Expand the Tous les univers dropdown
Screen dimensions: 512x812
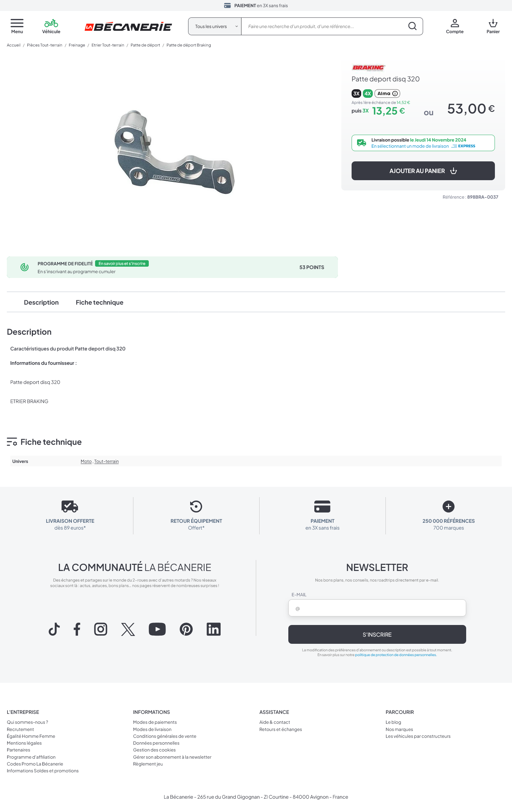pos(215,26)
